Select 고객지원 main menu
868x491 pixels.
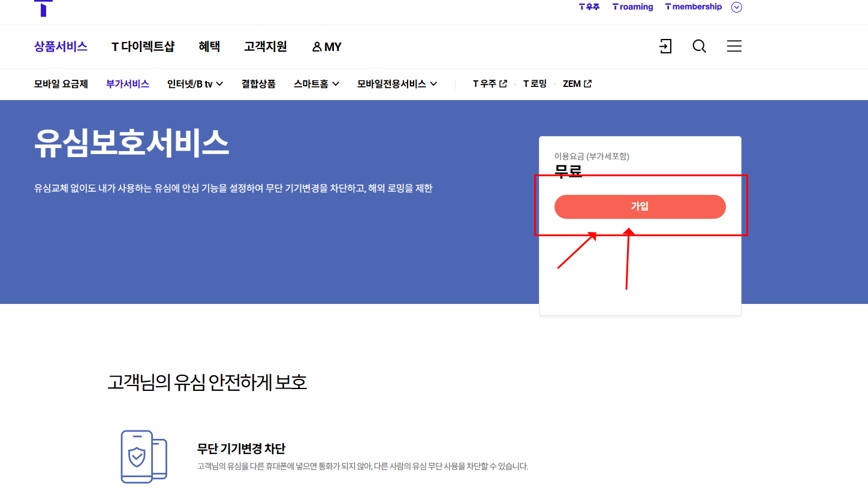266,47
